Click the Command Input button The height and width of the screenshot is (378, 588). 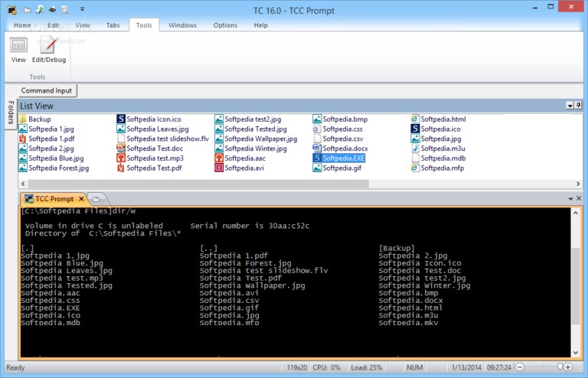coord(47,90)
